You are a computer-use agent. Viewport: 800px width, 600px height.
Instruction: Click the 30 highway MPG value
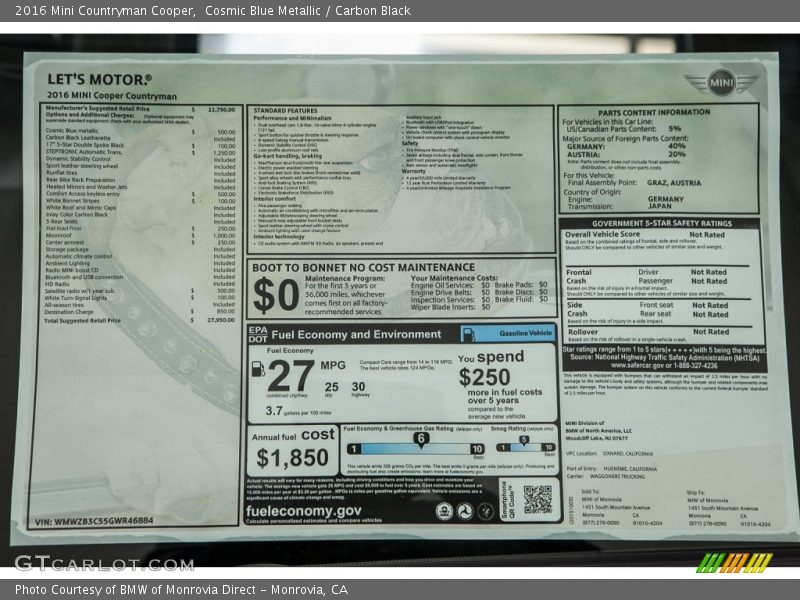coord(358,387)
